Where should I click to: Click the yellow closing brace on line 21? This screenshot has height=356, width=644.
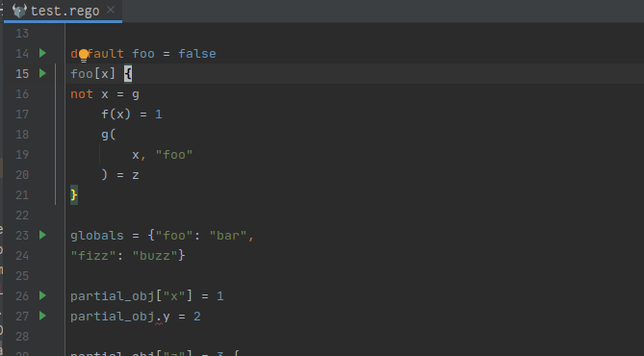(74, 195)
